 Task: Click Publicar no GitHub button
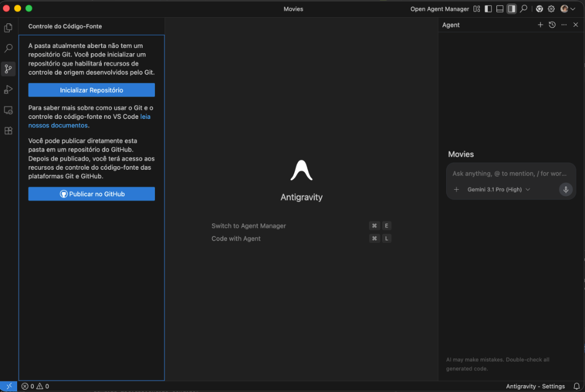click(x=91, y=194)
